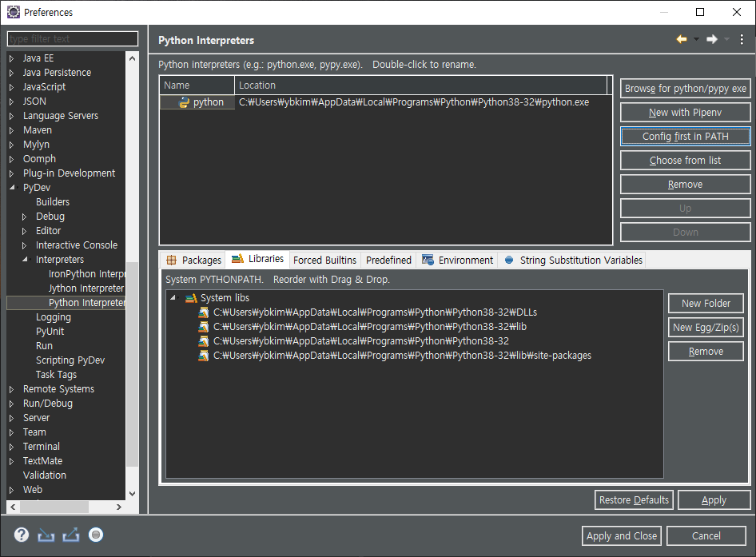756x557 pixels.
Task: Open the Predefined tab
Action: click(x=388, y=261)
